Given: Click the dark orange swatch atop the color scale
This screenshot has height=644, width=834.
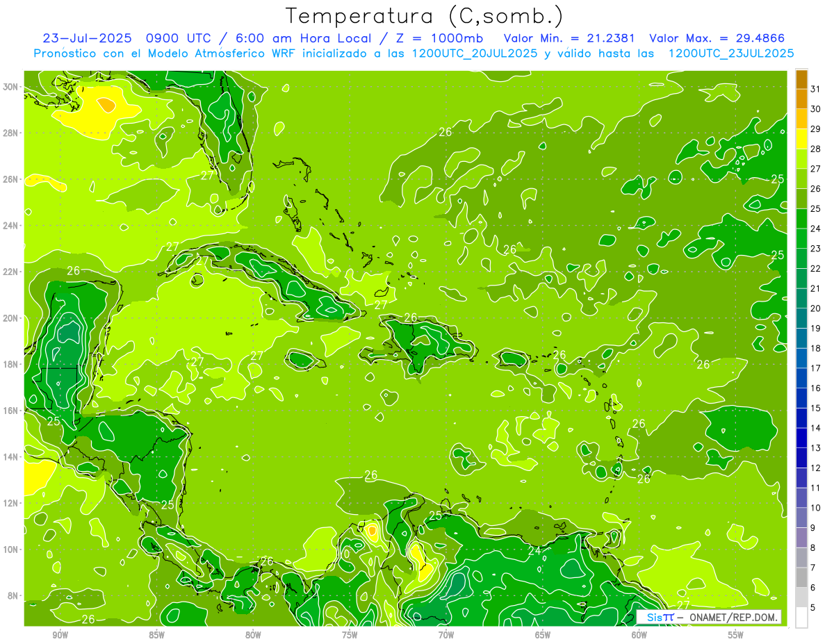Looking at the screenshot, I should (x=801, y=79).
